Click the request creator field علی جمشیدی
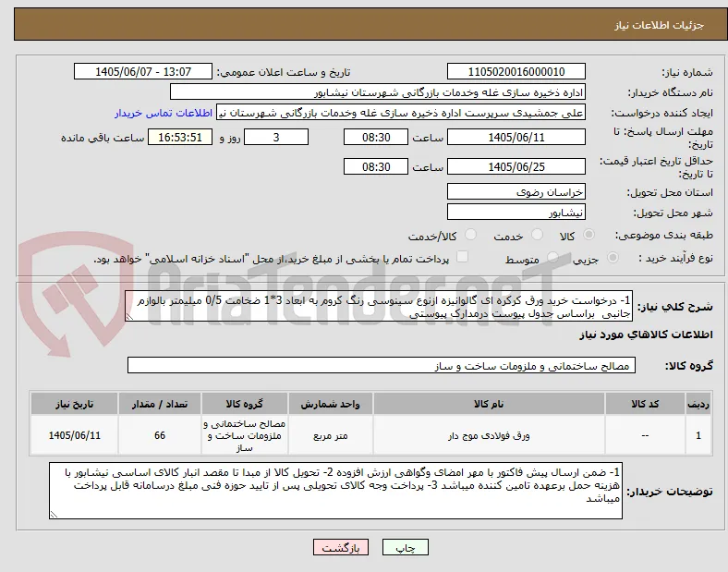This screenshot has height=572, width=728. click(401, 113)
